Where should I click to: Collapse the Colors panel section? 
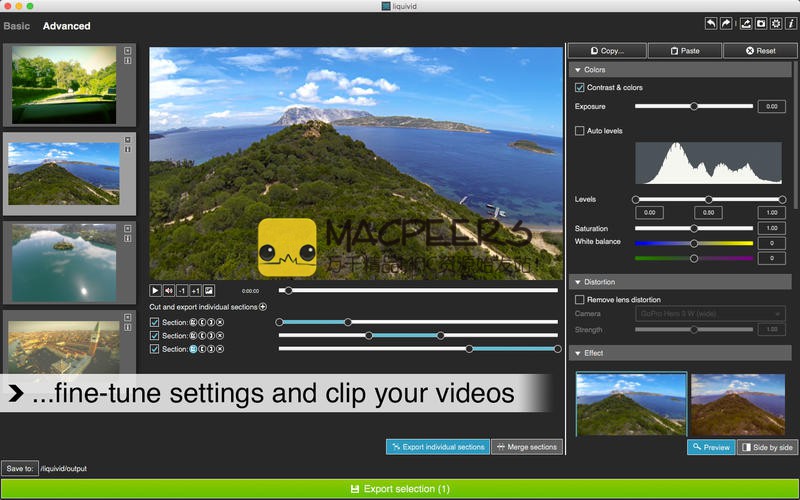[x=577, y=70]
